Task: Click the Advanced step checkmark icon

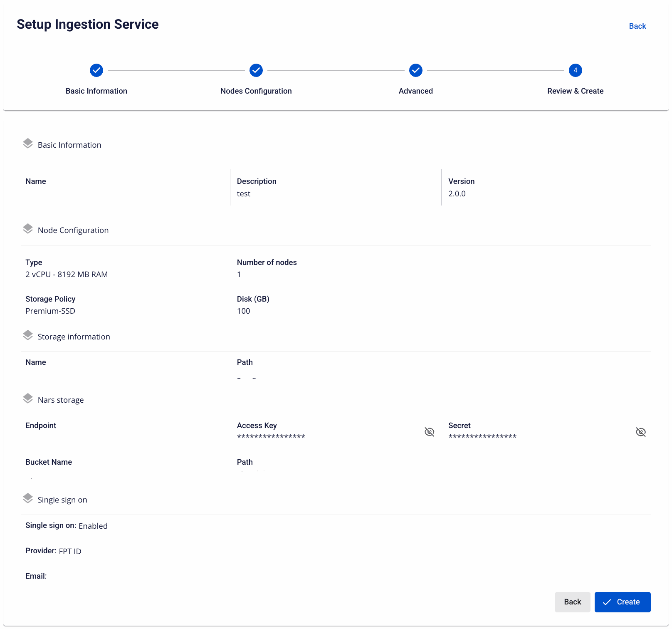Action: coord(416,70)
